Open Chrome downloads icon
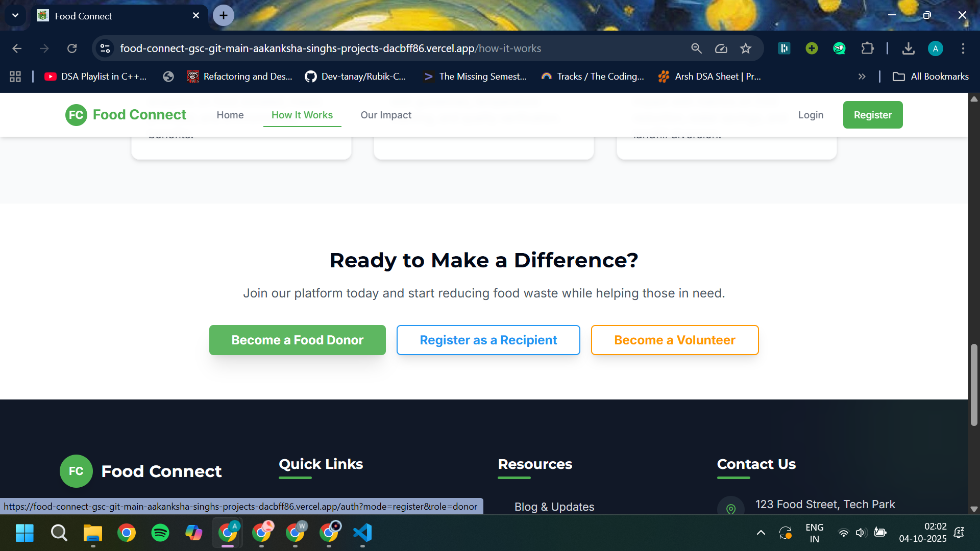Viewport: 980px width, 551px height. (x=908, y=48)
